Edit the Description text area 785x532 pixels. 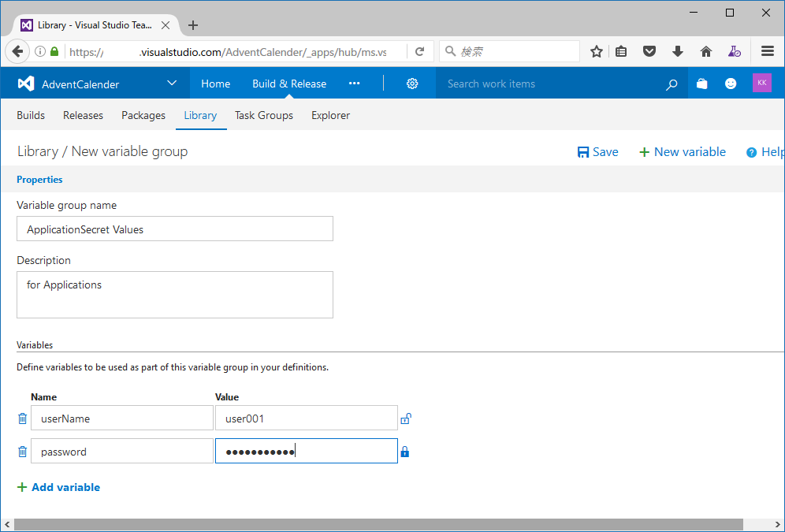pyautogui.click(x=175, y=295)
